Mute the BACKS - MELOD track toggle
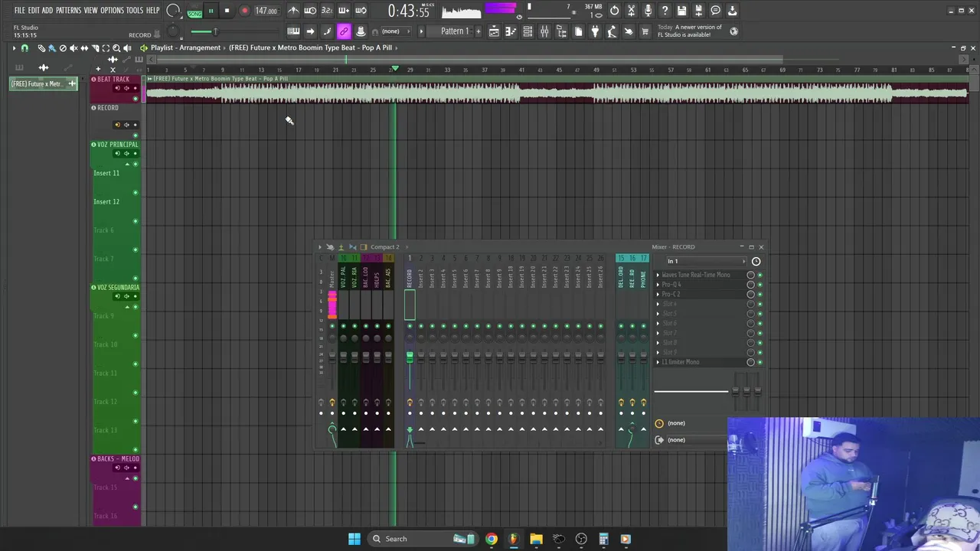Viewport: 980px width, 551px height. [x=136, y=478]
